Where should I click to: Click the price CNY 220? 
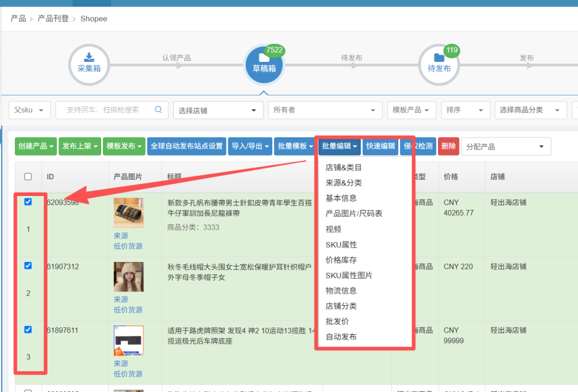pyautogui.click(x=458, y=267)
